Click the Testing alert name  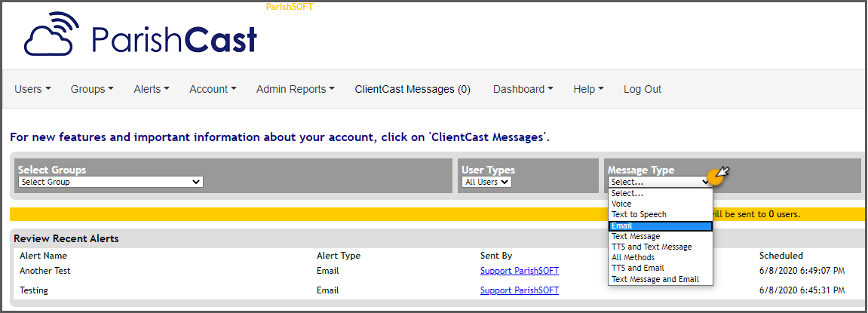[x=34, y=290]
